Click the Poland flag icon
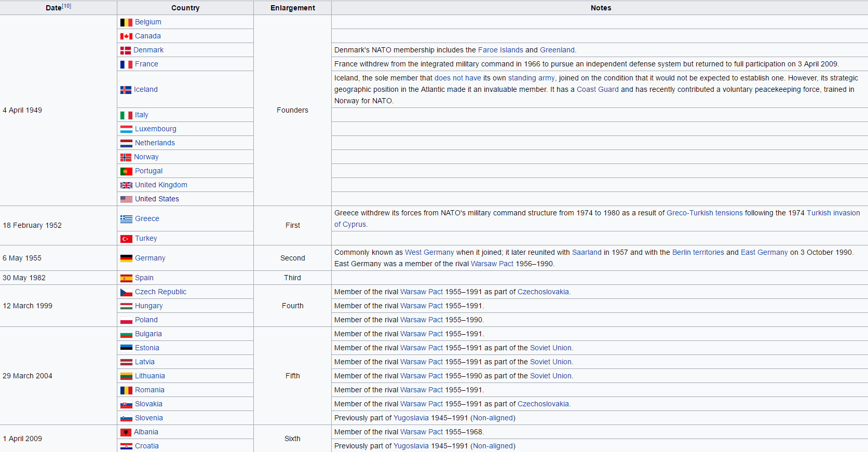This screenshot has height=452, width=868. [x=126, y=320]
